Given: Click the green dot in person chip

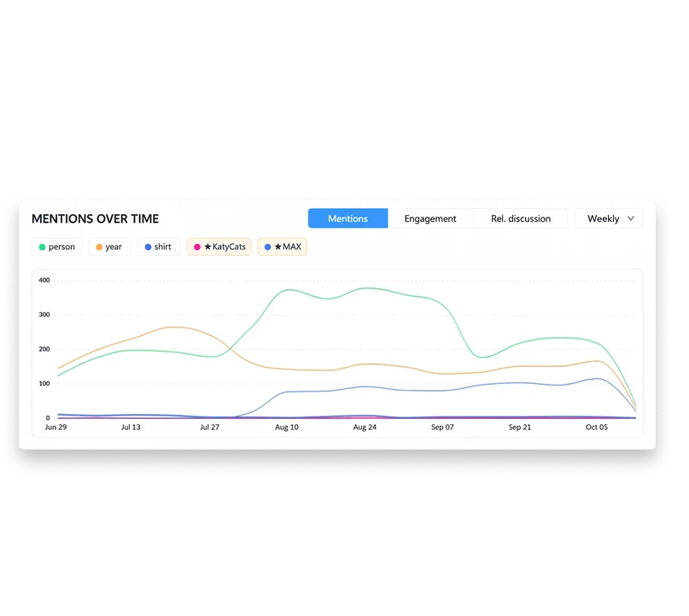Looking at the screenshot, I should (42, 247).
